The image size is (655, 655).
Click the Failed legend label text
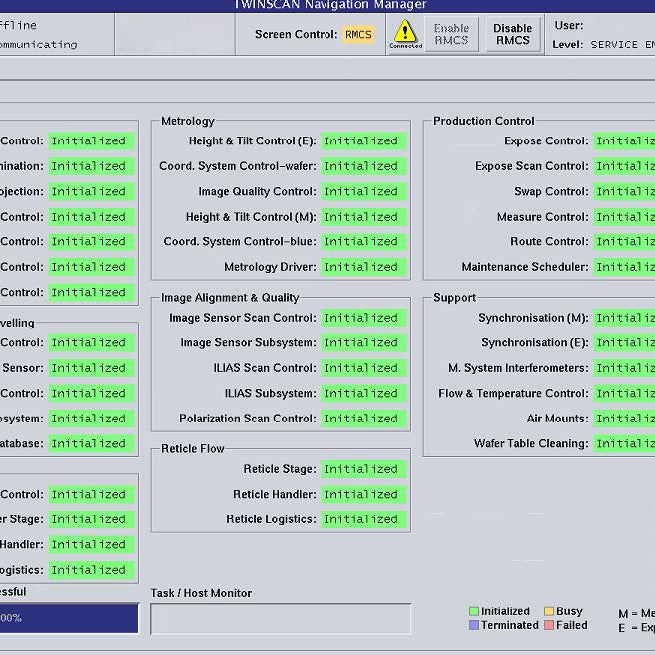click(x=572, y=625)
